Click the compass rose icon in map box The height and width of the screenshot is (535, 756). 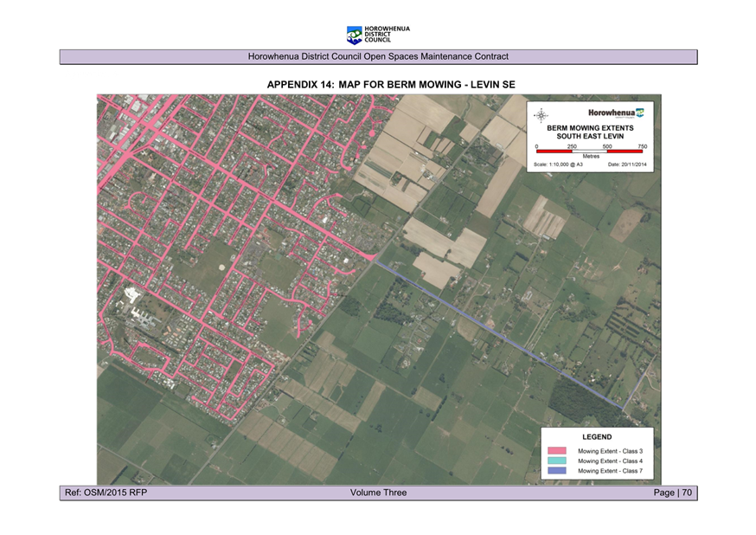541,116
